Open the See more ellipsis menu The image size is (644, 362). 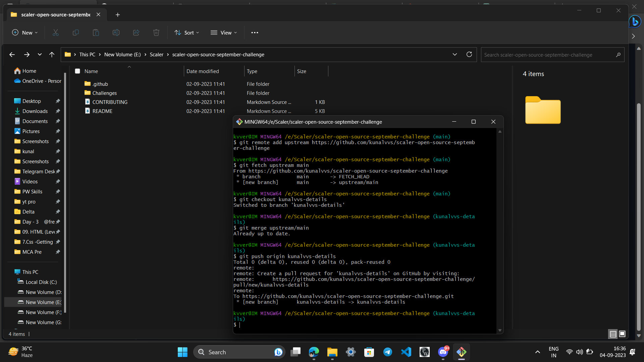point(255,33)
